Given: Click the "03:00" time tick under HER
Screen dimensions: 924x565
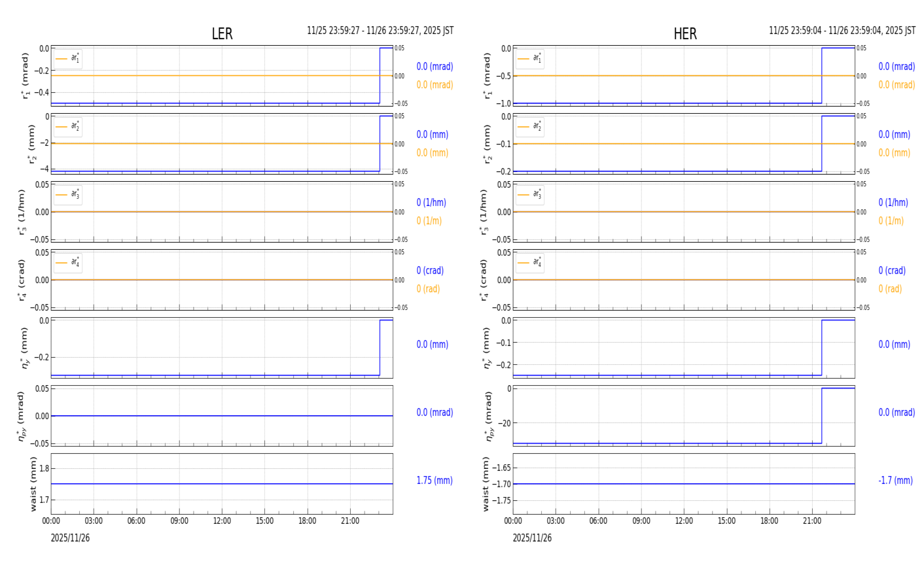Looking at the screenshot, I should point(556,521).
